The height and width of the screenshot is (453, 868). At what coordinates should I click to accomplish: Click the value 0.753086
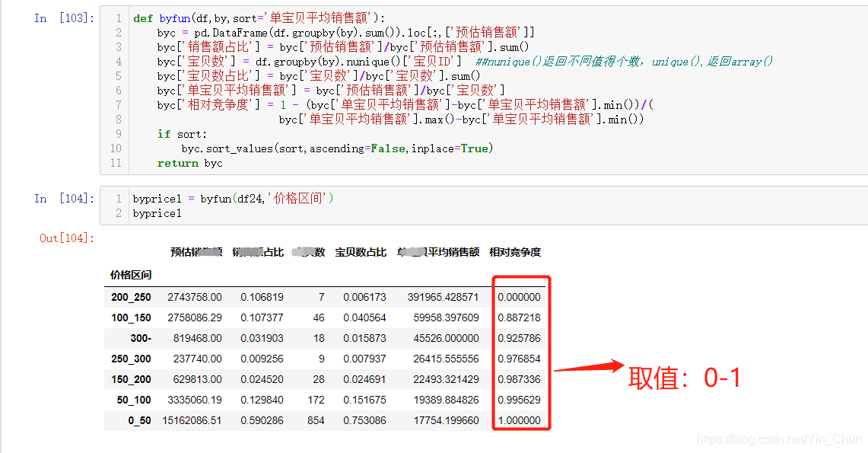coord(365,420)
